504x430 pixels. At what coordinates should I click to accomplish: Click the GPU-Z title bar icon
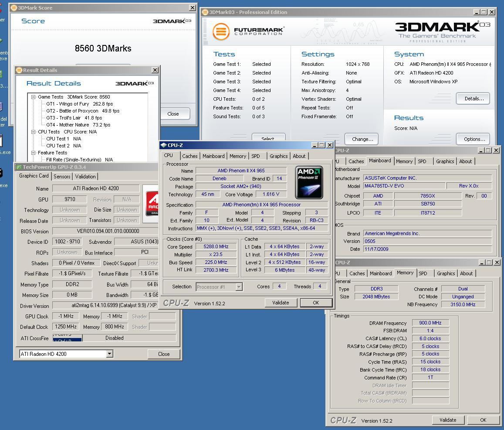[x=19, y=167]
